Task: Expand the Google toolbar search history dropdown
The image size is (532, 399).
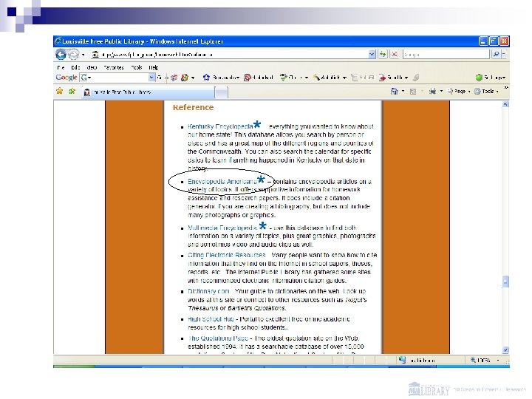Action: point(151,78)
